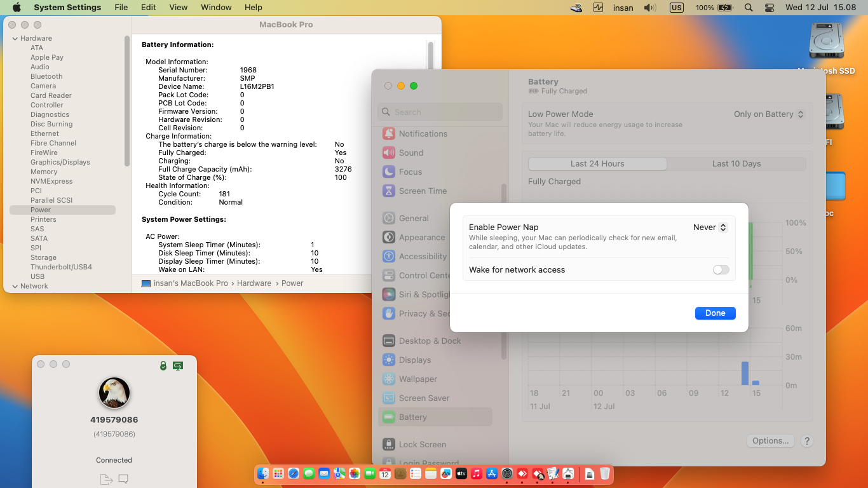Open Privacy & Security hand icon
The image size is (868, 488).
(389, 314)
